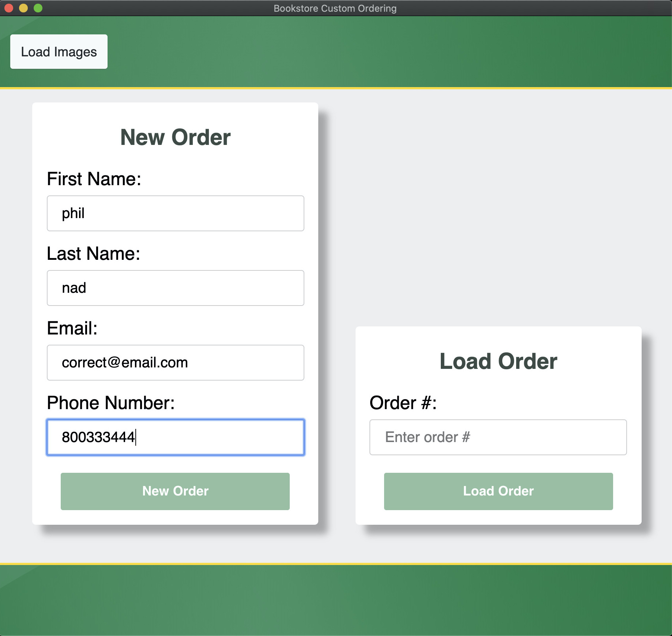
Task: Click the green footer banner area
Action: click(336, 600)
